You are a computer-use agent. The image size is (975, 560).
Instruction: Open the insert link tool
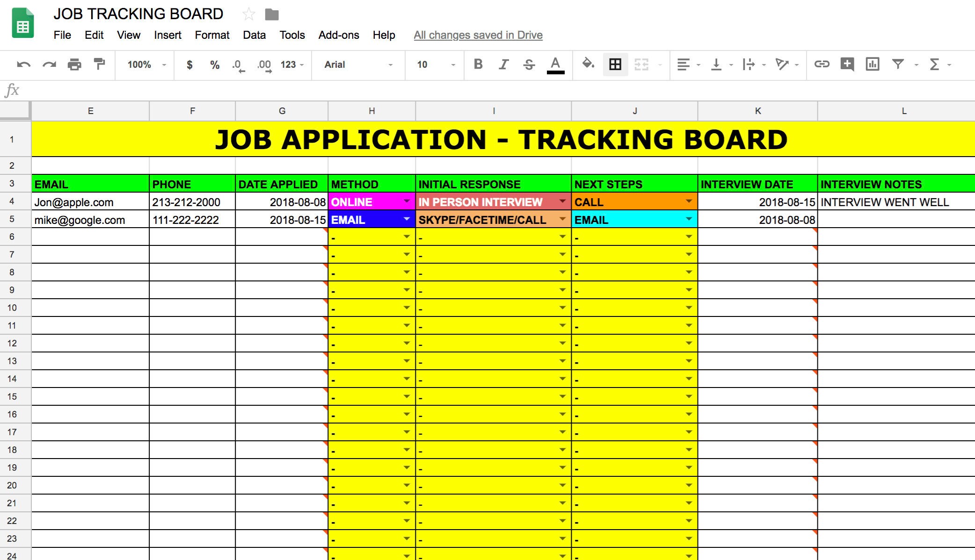(822, 65)
